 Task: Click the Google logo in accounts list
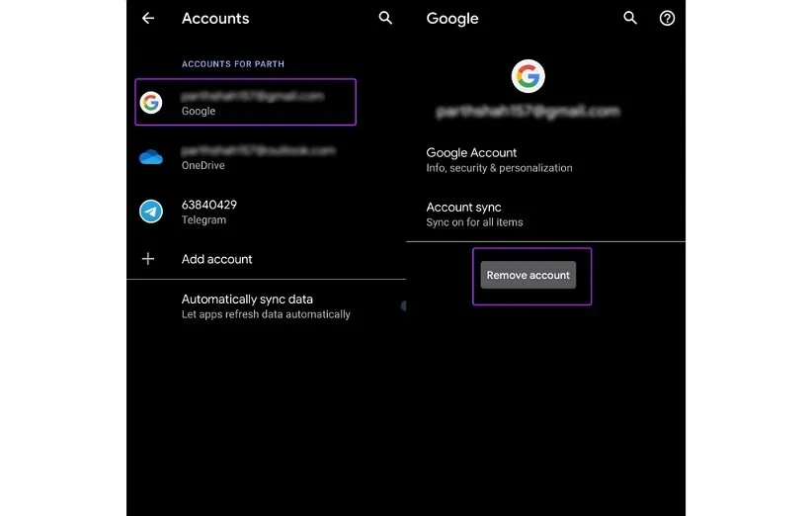pos(150,103)
